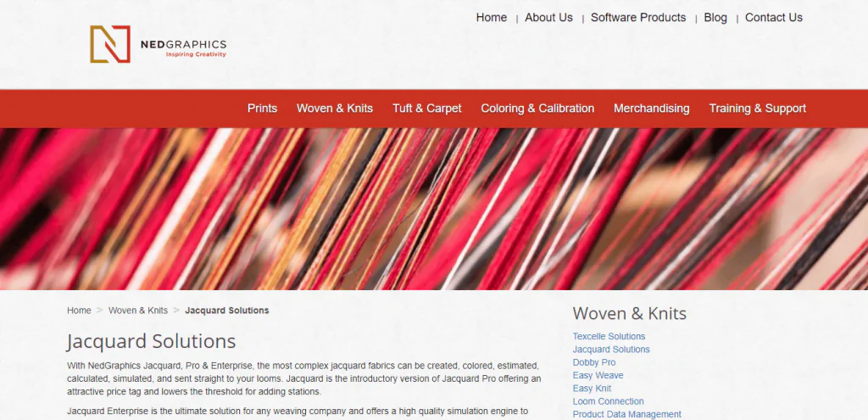Open Training & Support section
The width and height of the screenshot is (868, 420).
point(757,109)
